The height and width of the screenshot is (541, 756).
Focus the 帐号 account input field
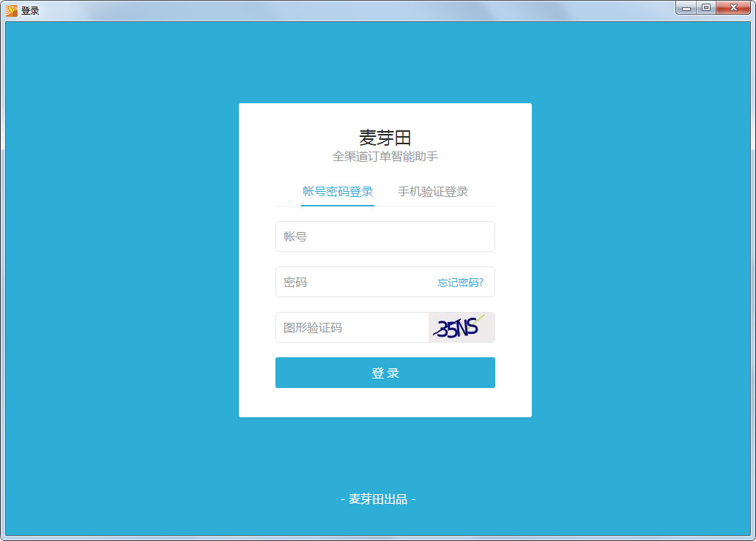385,236
